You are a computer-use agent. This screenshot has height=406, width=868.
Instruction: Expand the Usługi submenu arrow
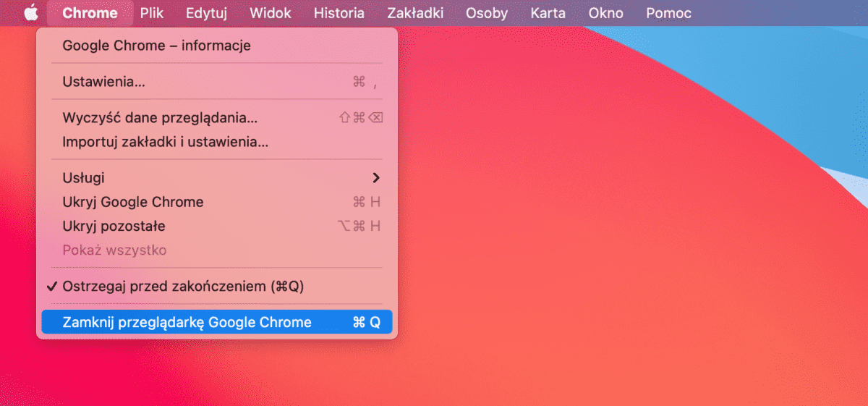(375, 178)
